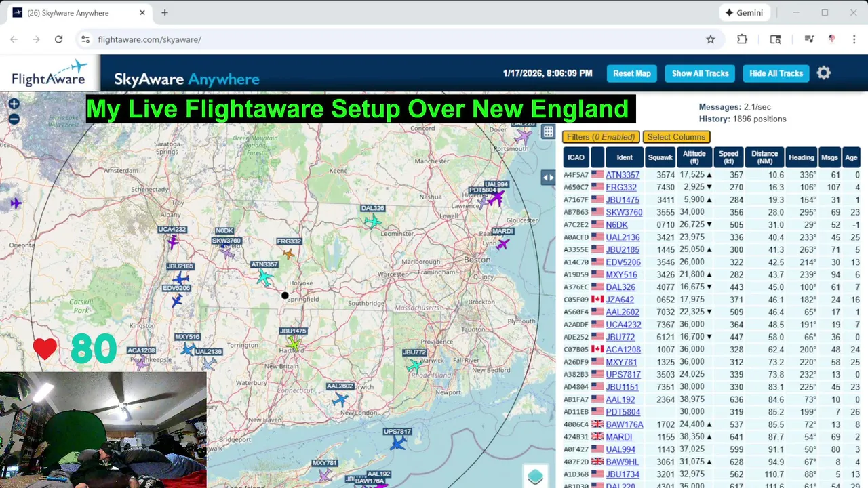Select the EDV5206 aircraft icon on map

coord(177,300)
